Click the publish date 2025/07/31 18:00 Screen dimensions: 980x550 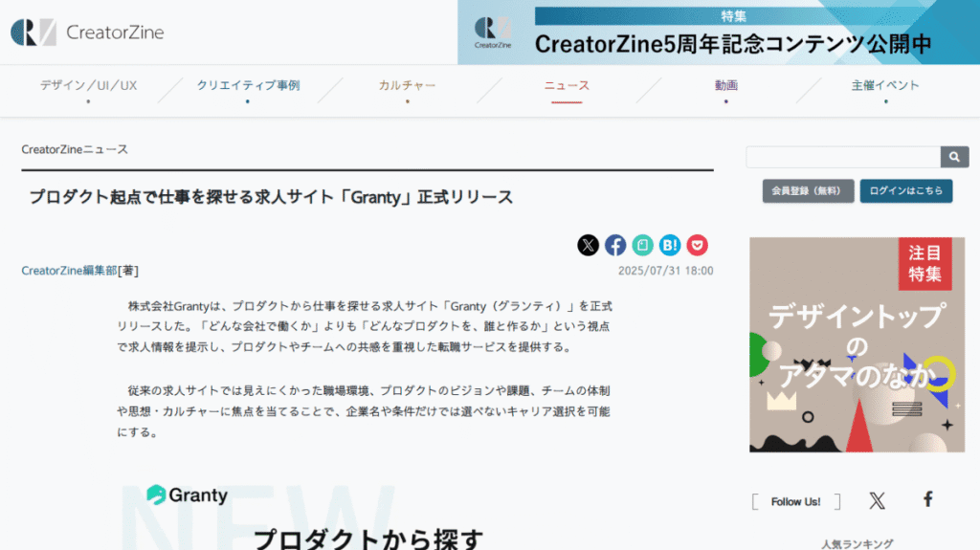click(x=666, y=271)
